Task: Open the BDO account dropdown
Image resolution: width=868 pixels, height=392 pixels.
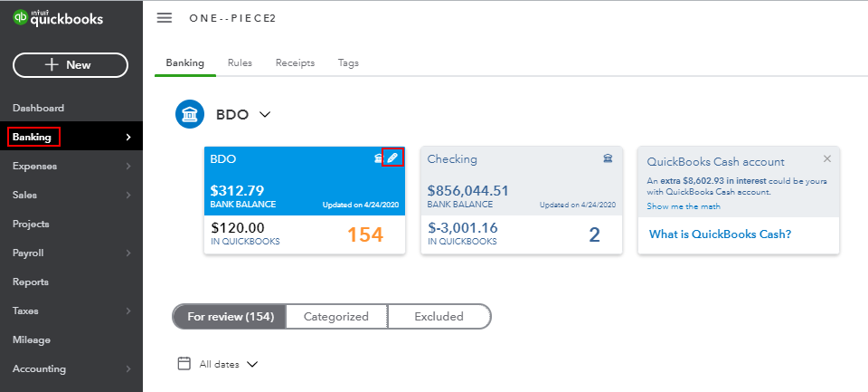Action: (x=265, y=115)
